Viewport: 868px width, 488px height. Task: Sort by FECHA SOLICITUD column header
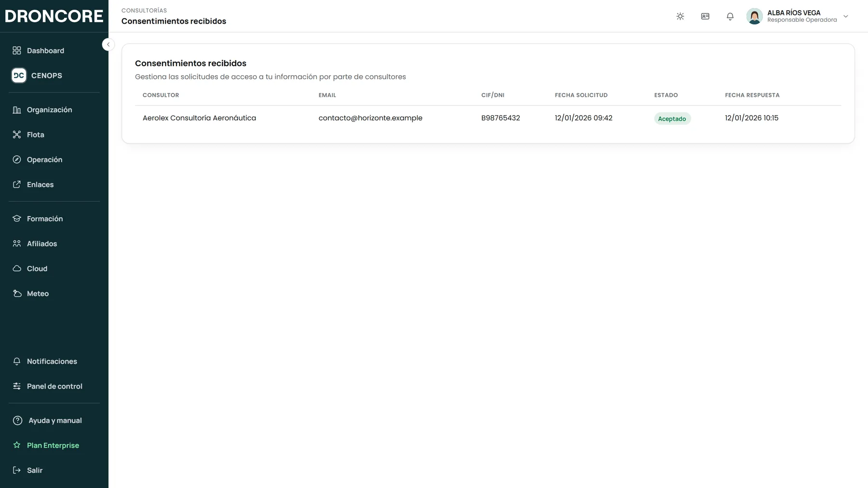pos(581,95)
